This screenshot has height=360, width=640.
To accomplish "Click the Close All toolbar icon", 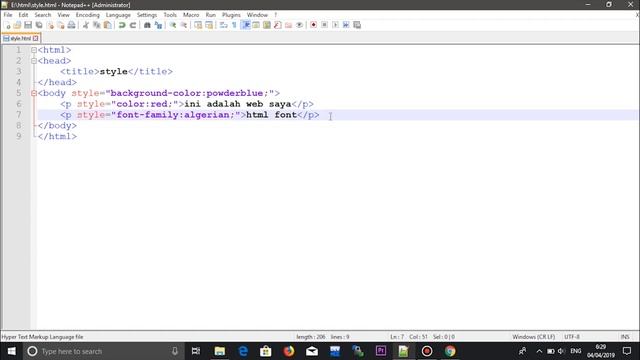I will pyautogui.click(x=60, y=25).
